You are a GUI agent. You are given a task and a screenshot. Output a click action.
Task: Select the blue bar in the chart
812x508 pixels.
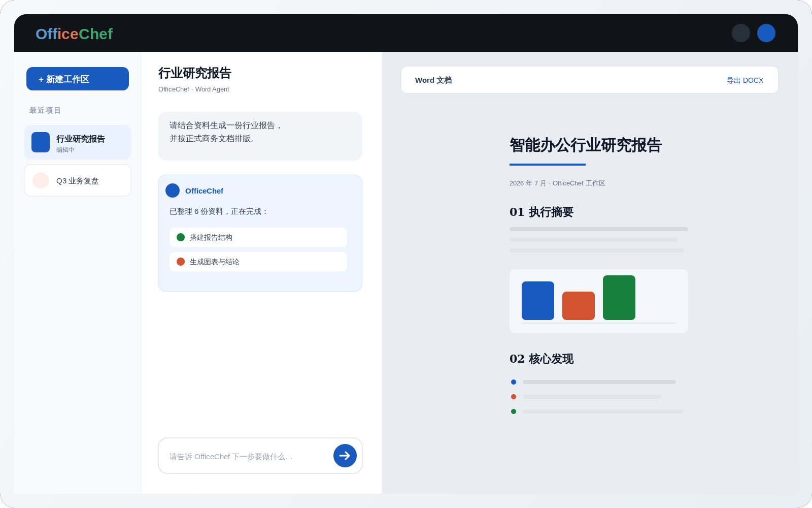pos(538,301)
